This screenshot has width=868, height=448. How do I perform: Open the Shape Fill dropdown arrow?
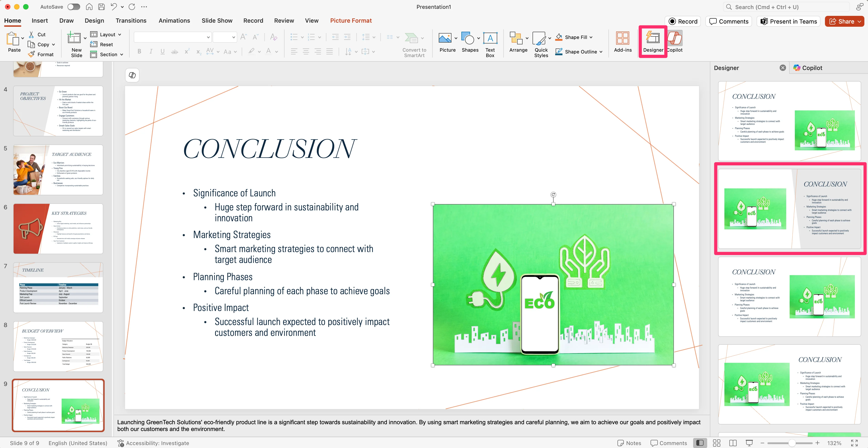coord(591,37)
